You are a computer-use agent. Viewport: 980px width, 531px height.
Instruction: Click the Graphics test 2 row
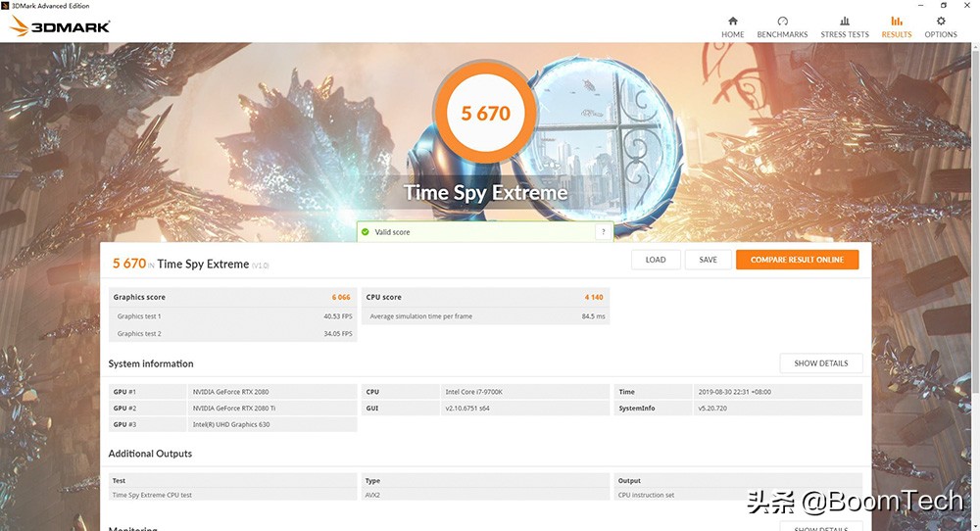[233, 334]
